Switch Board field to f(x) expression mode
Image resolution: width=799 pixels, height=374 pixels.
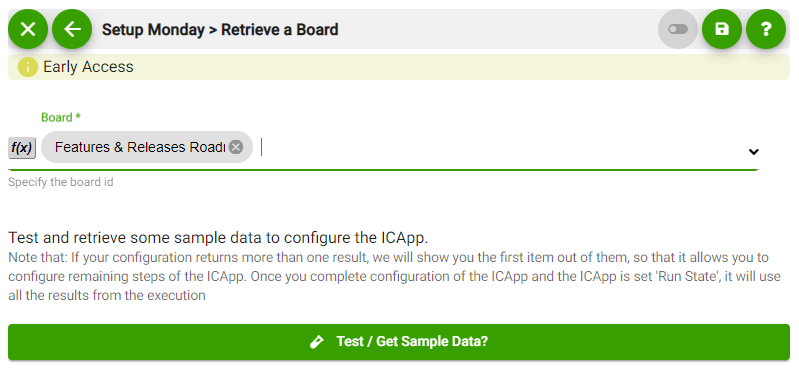click(22, 148)
